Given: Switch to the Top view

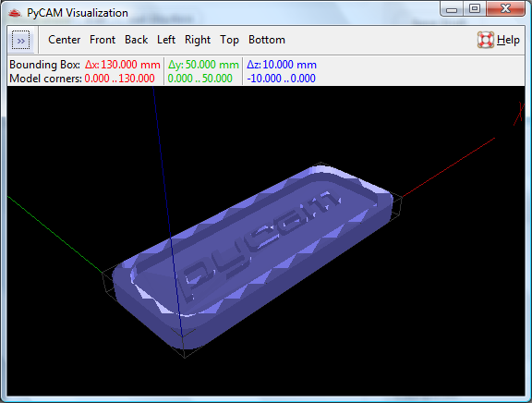Looking at the screenshot, I should coord(229,40).
